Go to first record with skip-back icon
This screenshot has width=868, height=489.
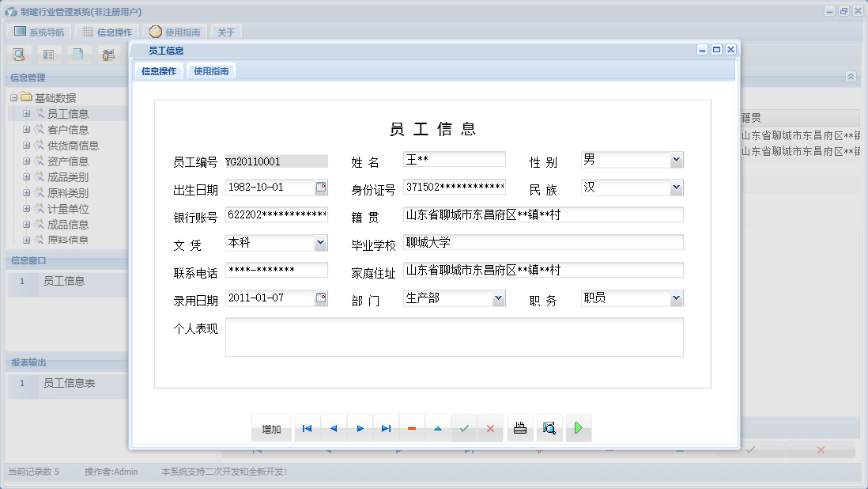307,427
